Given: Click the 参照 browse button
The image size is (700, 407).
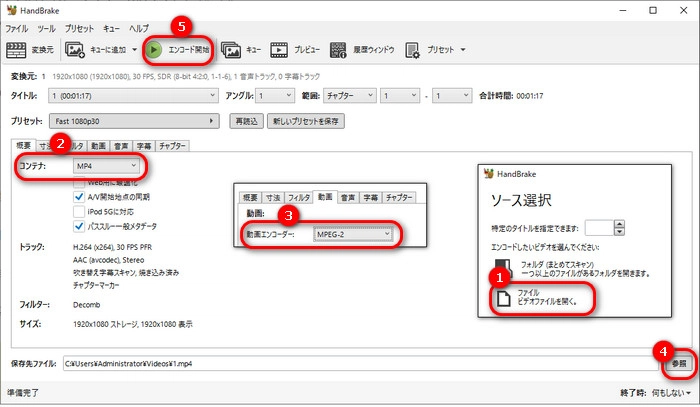Looking at the screenshot, I should [679, 364].
